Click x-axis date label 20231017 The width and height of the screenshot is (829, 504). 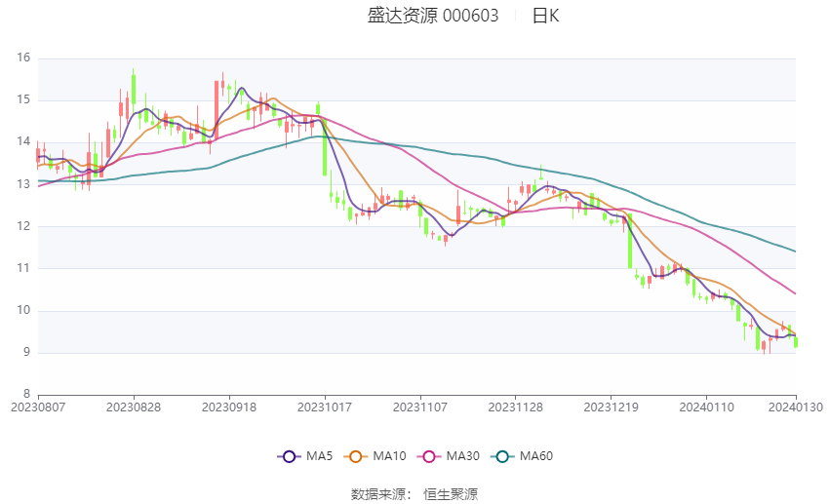pyautogui.click(x=325, y=407)
